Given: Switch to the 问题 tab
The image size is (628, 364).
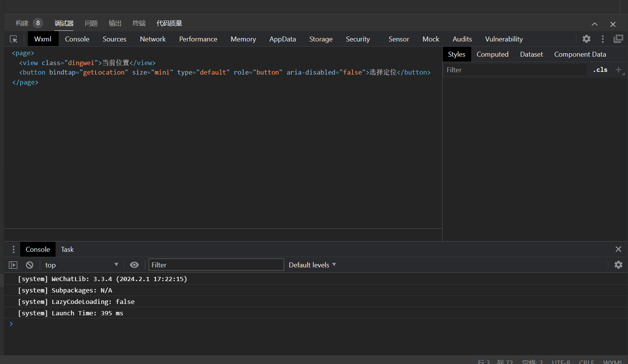Looking at the screenshot, I should (x=91, y=23).
